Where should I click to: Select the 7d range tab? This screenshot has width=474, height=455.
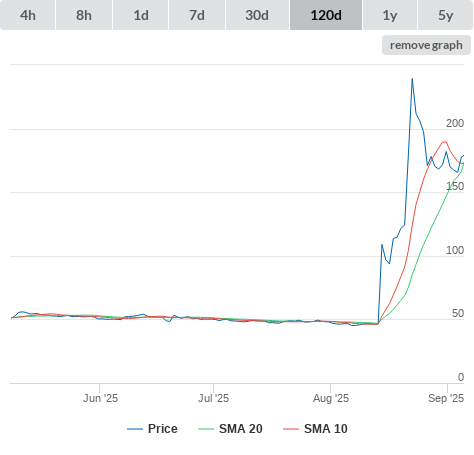tap(197, 15)
